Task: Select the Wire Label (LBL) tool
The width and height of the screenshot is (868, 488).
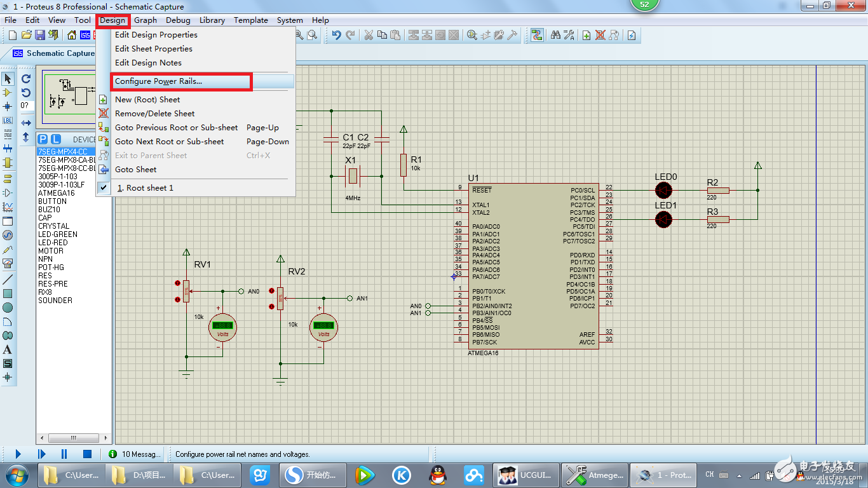Action: pyautogui.click(x=8, y=120)
